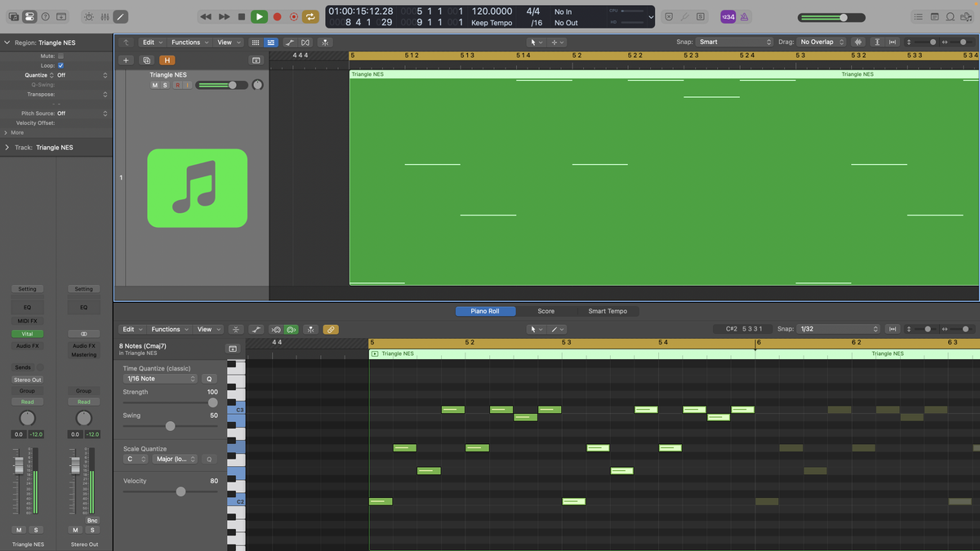Click the red Record button
Viewport: 980px width, 551px height.
(277, 16)
